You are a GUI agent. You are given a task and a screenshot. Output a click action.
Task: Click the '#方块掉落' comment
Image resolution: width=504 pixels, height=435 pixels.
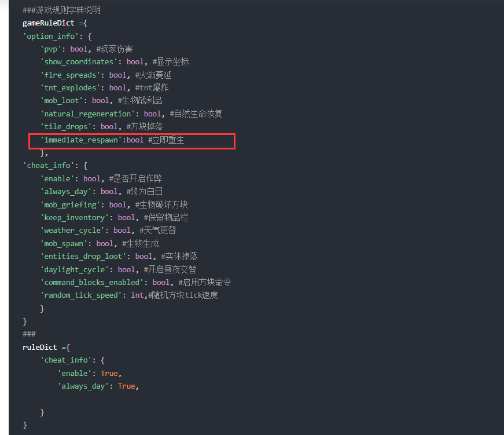[145, 127]
